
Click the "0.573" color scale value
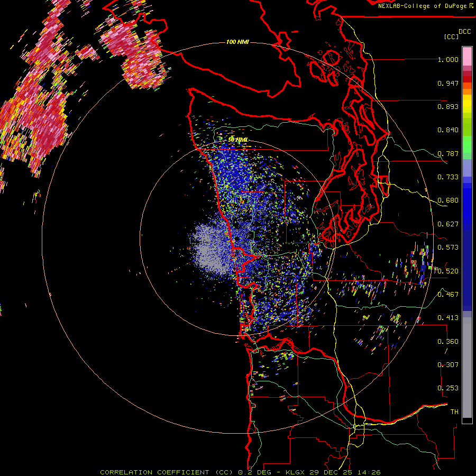tap(448, 248)
